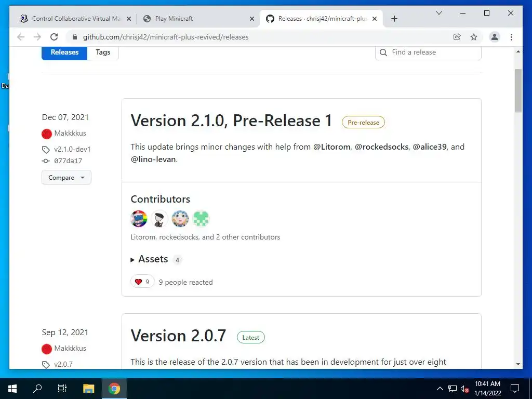Open the v2.0.7 tag link
Viewport: 532px width, 399px height.
(63, 364)
